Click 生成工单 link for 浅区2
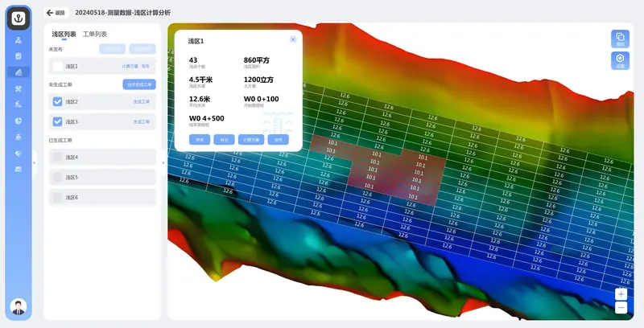Viewport: 644px width, 328px height. pos(142,101)
